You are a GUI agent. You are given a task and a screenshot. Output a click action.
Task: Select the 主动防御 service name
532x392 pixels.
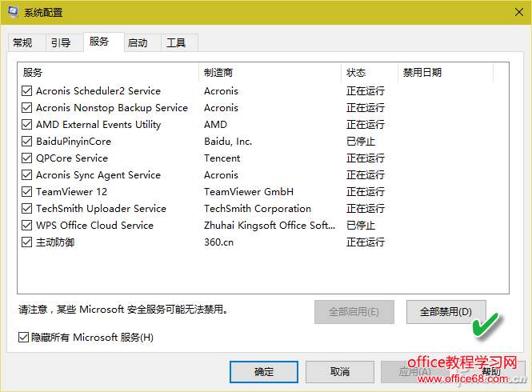tap(55, 242)
